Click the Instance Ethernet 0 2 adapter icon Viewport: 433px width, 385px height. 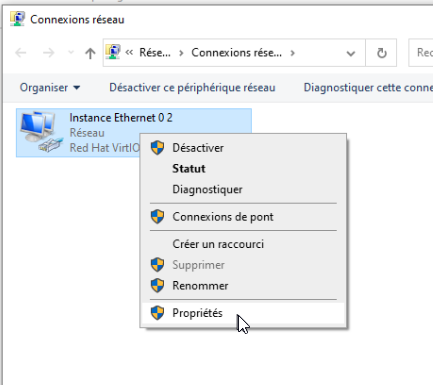point(41,132)
